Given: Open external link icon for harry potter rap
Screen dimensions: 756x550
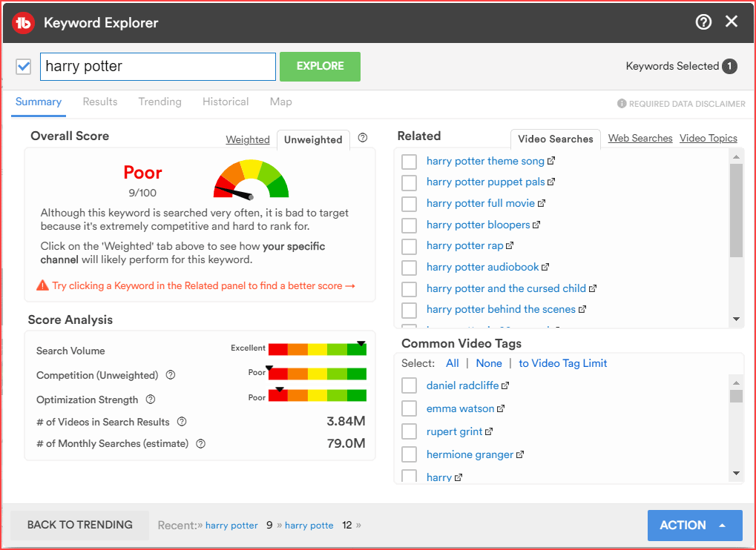Looking at the screenshot, I should click(x=510, y=245).
